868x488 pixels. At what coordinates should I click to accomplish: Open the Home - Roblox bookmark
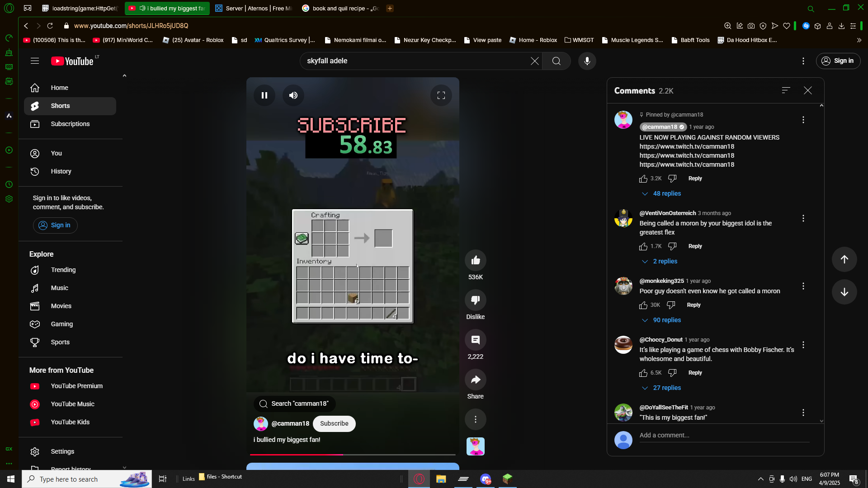coord(533,40)
